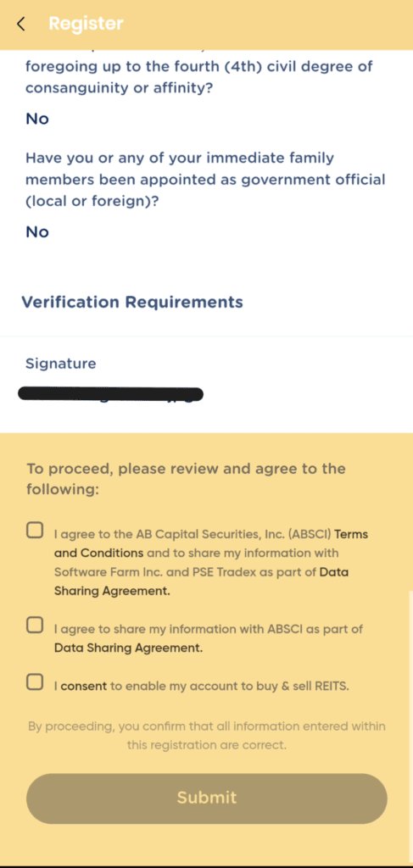Click the Register header title
This screenshot has height=868, width=413.
[86, 24]
